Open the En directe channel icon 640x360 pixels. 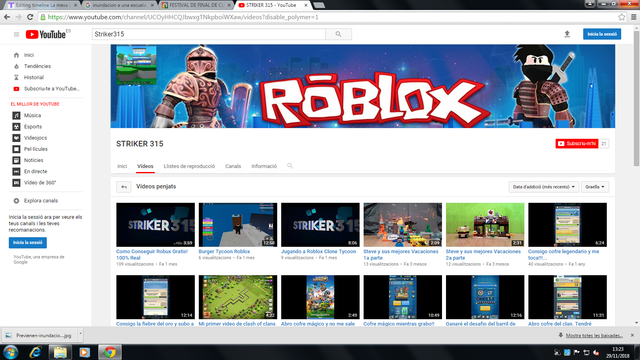pos(16,171)
